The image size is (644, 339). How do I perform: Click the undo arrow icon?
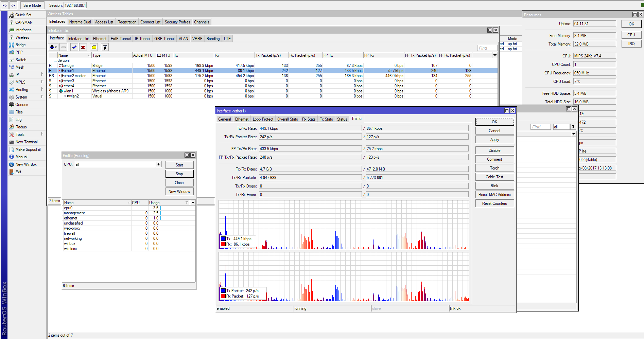click(x=5, y=5)
